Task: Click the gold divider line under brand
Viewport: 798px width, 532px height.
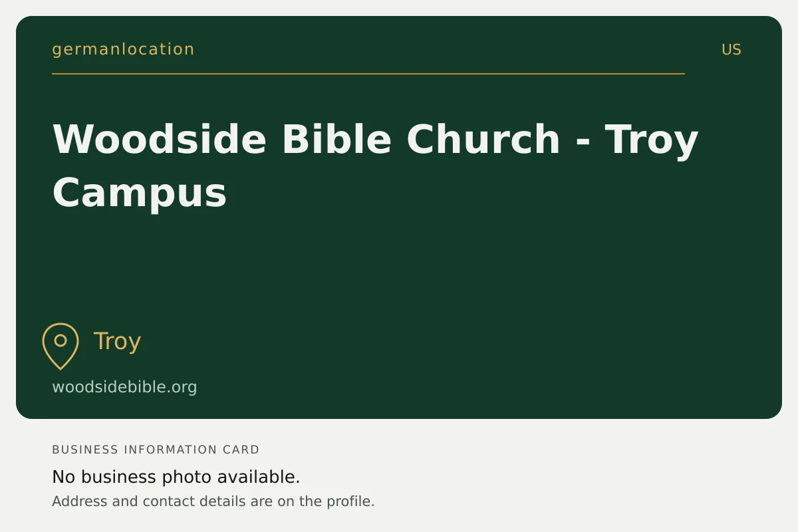Action: click(368, 74)
